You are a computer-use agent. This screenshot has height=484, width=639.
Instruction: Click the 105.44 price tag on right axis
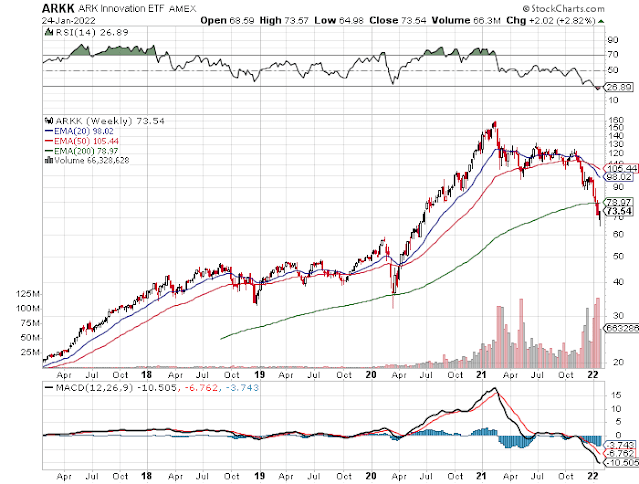click(x=621, y=169)
